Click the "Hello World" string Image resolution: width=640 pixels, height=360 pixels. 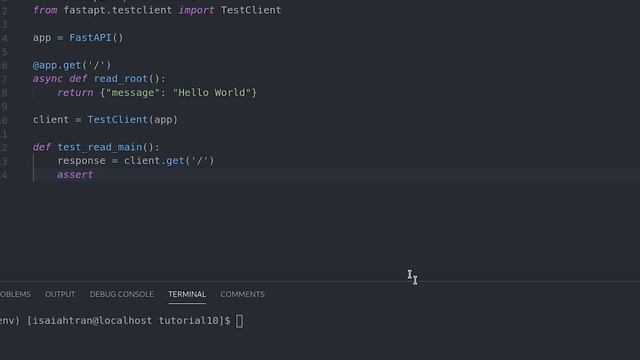[x=211, y=93]
